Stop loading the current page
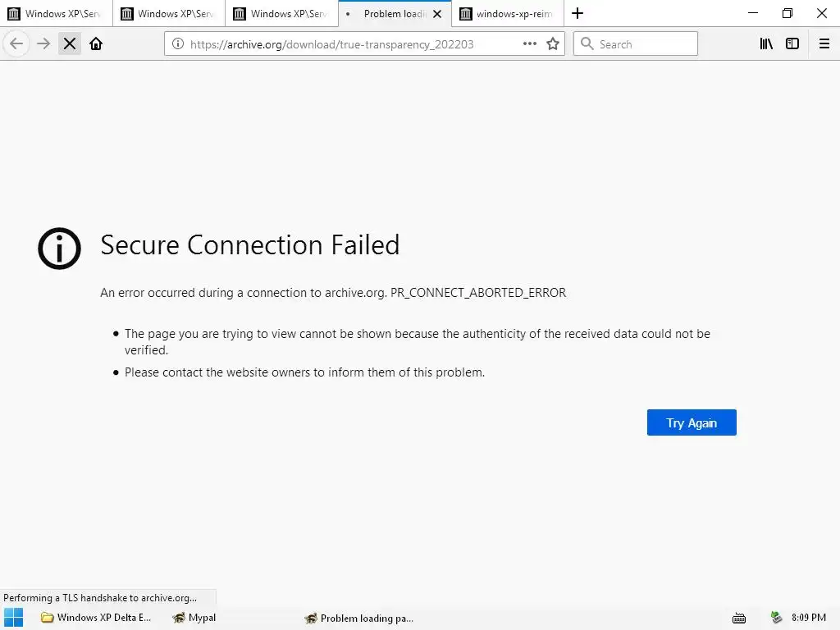 tap(70, 44)
